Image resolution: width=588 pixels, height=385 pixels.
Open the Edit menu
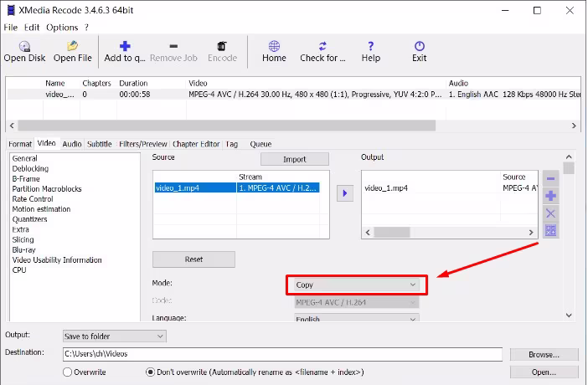pos(32,28)
